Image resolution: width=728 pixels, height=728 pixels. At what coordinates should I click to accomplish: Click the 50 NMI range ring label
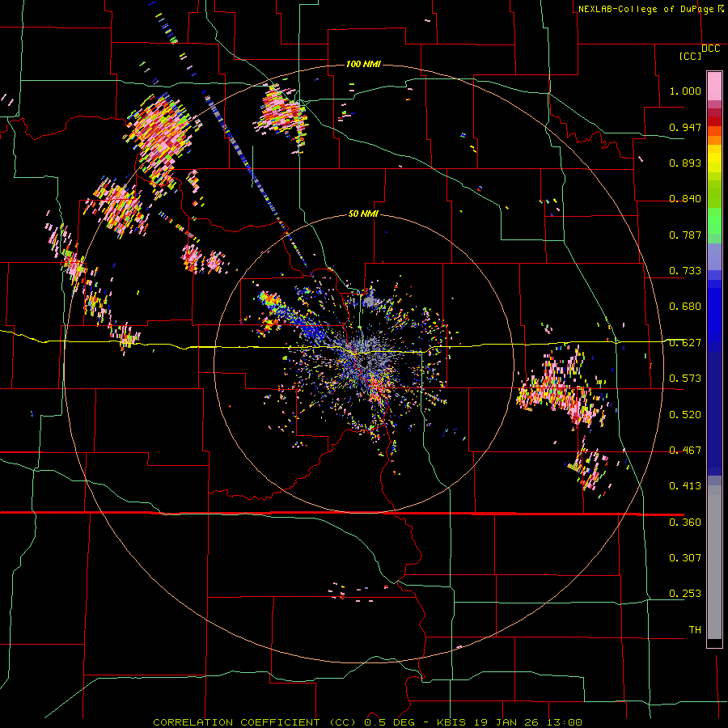(363, 214)
